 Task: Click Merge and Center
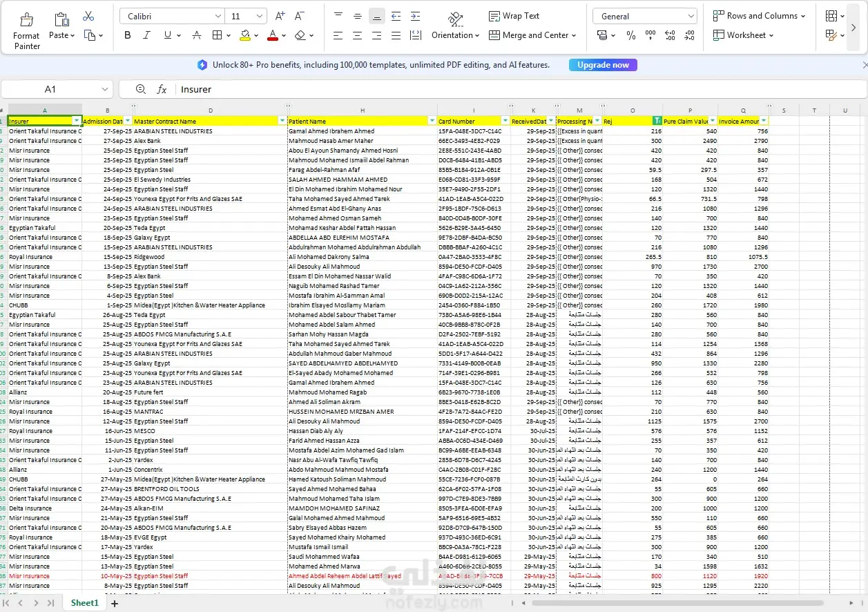[532, 35]
